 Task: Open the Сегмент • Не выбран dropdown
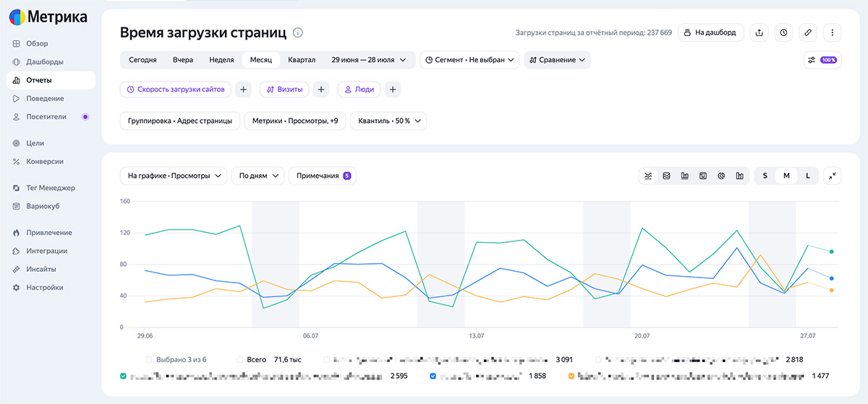point(470,60)
